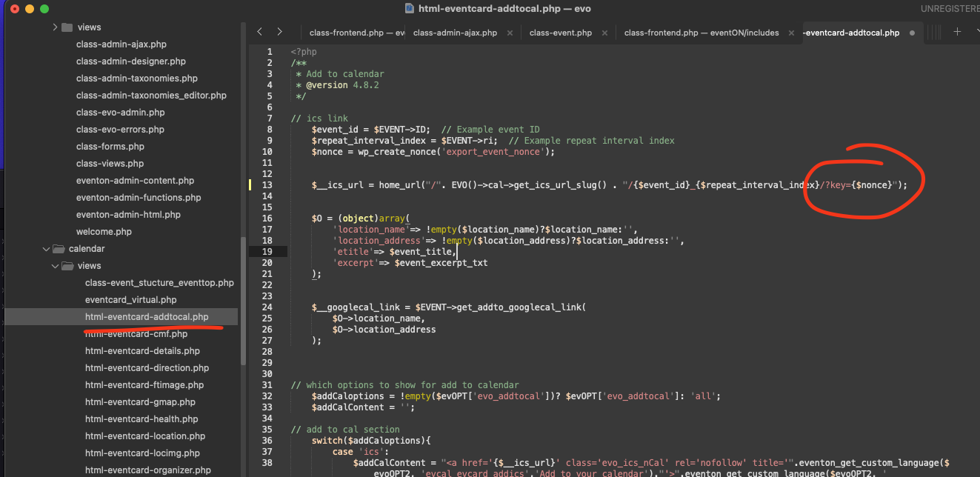Open html-eventcard-ftimage.php file
The height and width of the screenshot is (477, 980).
point(144,385)
